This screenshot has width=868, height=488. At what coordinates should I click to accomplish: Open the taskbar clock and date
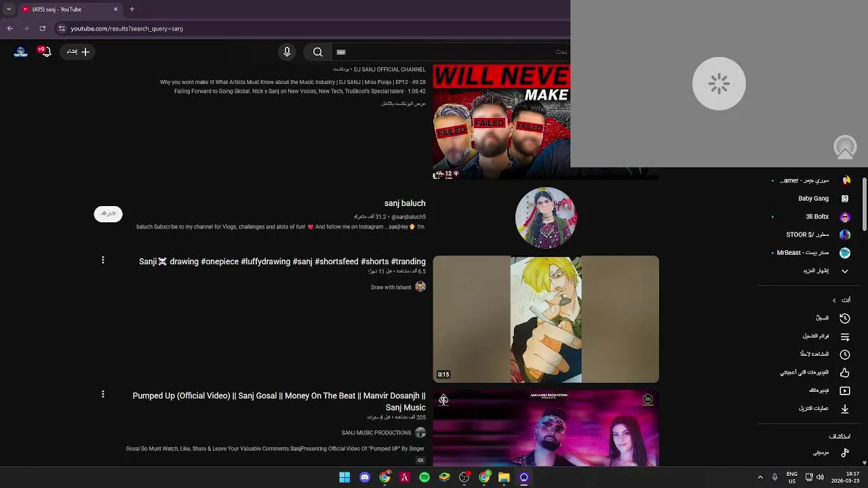click(x=846, y=477)
